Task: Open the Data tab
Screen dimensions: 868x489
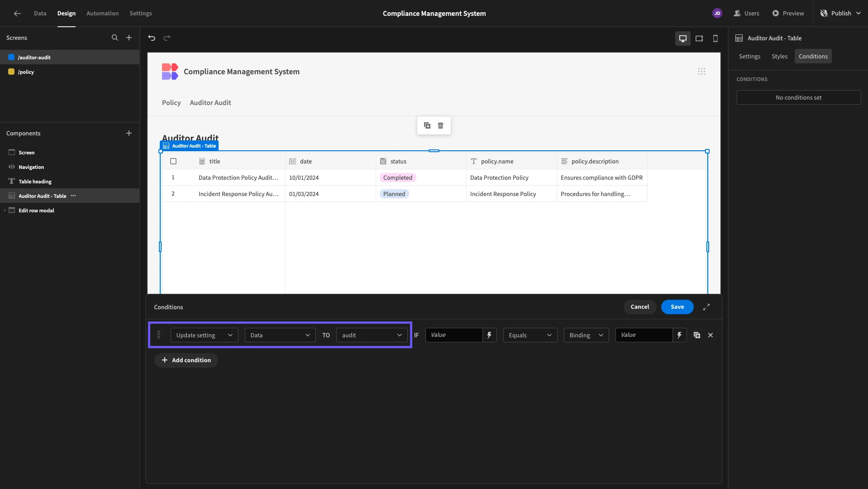Action: tap(40, 13)
